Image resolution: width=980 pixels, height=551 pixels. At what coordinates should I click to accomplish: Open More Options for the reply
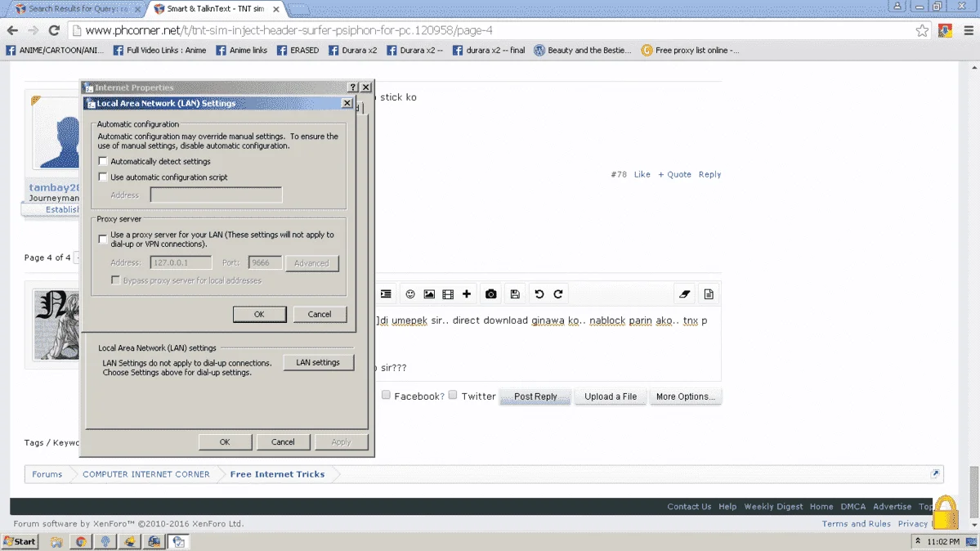pyautogui.click(x=686, y=396)
